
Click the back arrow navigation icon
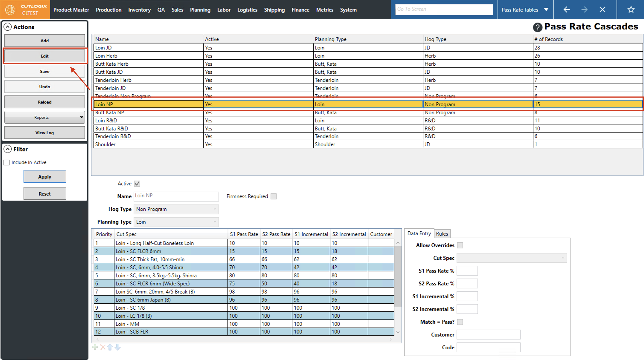pyautogui.click(x=567, y=10)
